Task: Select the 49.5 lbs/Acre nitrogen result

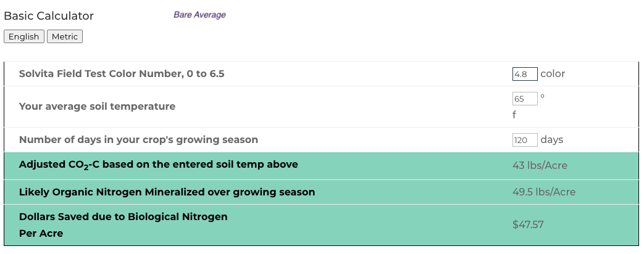Action: 543,192
